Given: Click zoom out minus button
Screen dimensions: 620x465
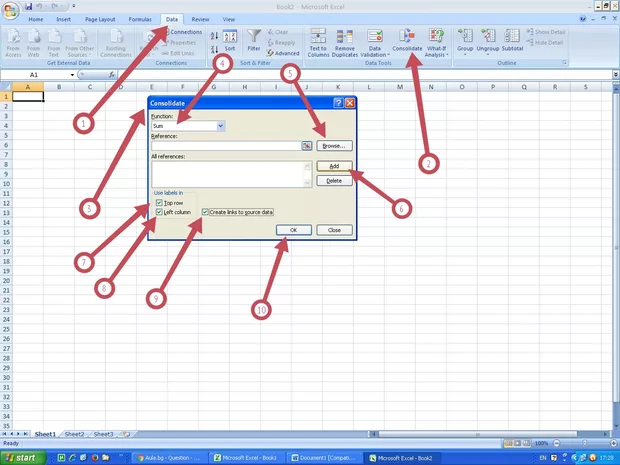Looking at the screenshot, I should 557,443.
